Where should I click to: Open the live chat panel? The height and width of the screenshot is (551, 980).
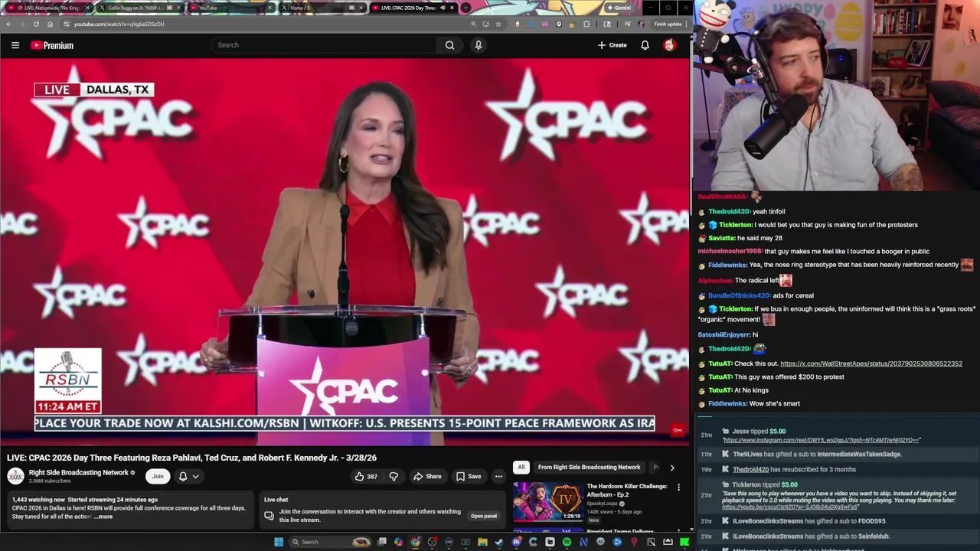[x=484, y=516]
